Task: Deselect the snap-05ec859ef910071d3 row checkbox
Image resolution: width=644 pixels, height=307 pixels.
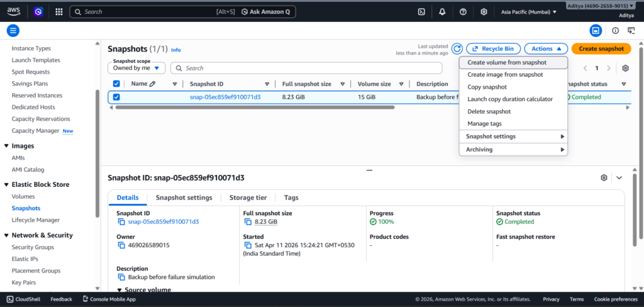Action: pos(116,97)
